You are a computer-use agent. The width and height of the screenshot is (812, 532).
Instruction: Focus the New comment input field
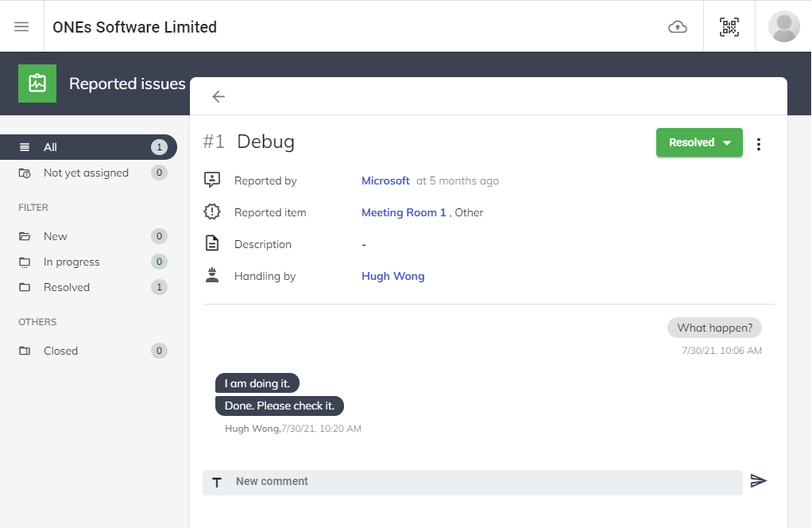click(x=485, y=482)
